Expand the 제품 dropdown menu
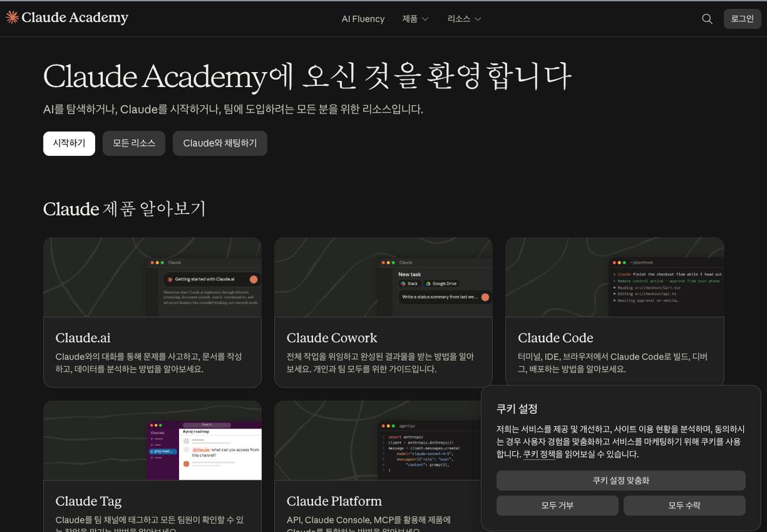Image resolution: width=767 pixels, height=532 pixels. pos(415,19)
